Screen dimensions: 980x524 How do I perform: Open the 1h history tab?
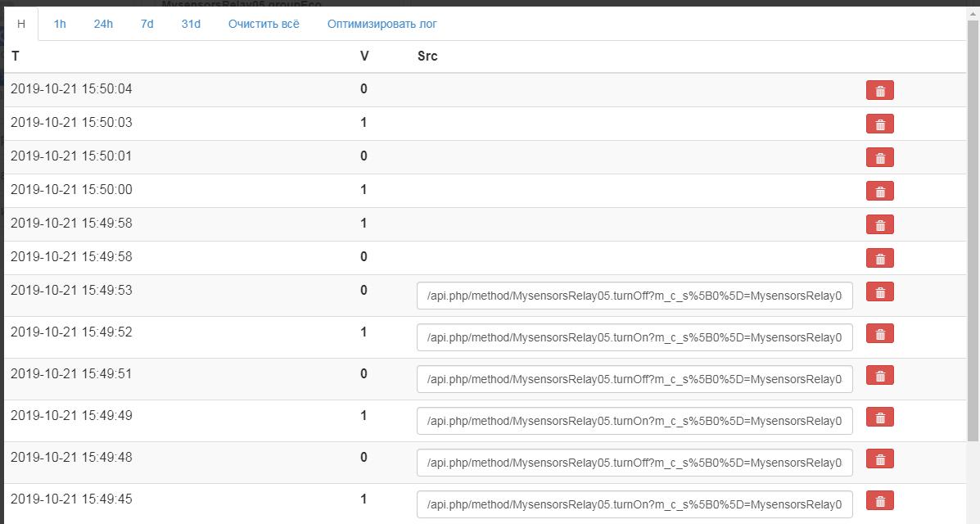click(x=60, y=24)
